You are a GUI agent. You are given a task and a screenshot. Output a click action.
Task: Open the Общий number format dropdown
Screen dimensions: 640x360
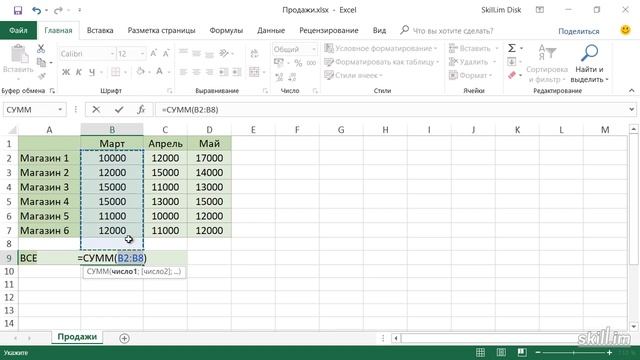tap(314, 49)
